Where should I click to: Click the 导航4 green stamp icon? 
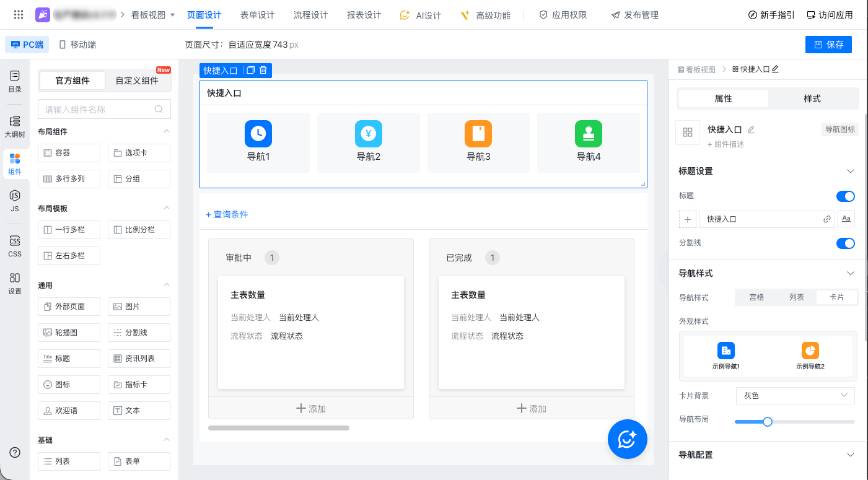pos(589,133)
